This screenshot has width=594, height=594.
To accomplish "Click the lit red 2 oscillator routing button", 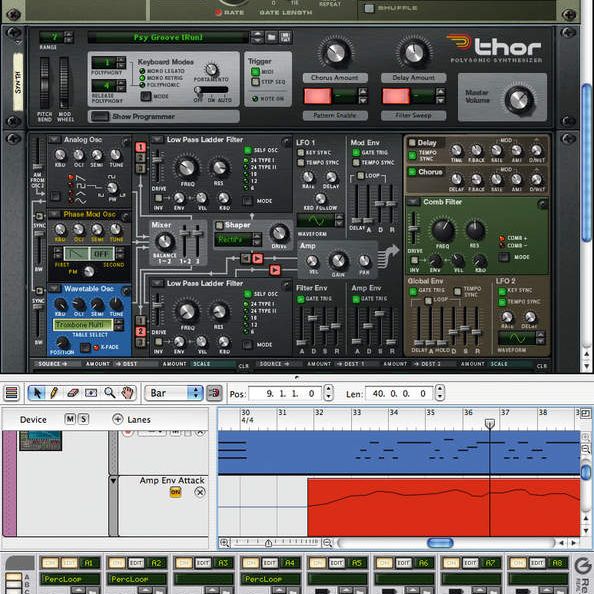I will pos(141,331).
